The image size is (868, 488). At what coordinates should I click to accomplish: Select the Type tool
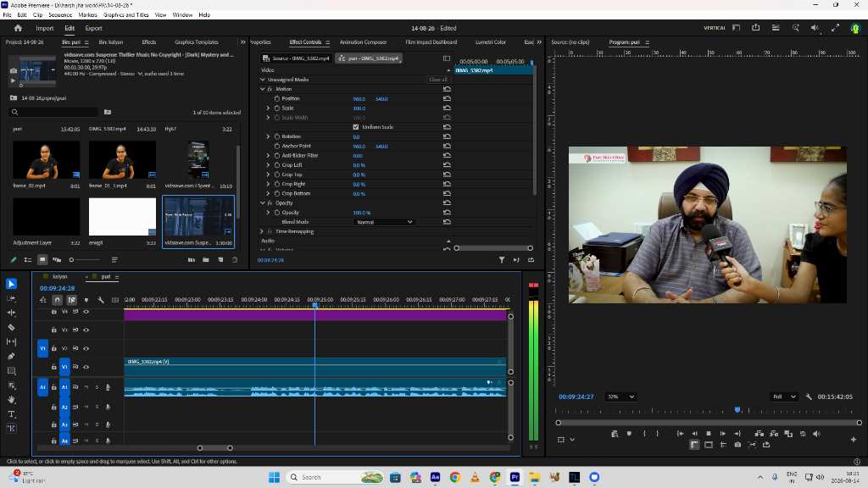click(11, 413)
